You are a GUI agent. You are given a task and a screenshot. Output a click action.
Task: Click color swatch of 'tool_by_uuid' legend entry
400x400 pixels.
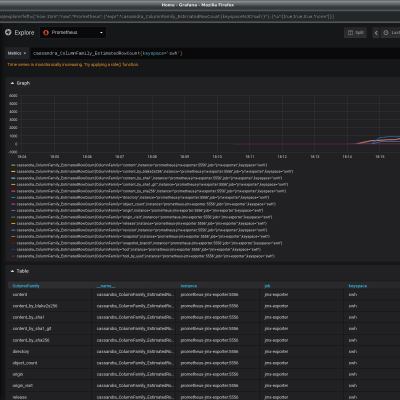click(x=13, y=256)
